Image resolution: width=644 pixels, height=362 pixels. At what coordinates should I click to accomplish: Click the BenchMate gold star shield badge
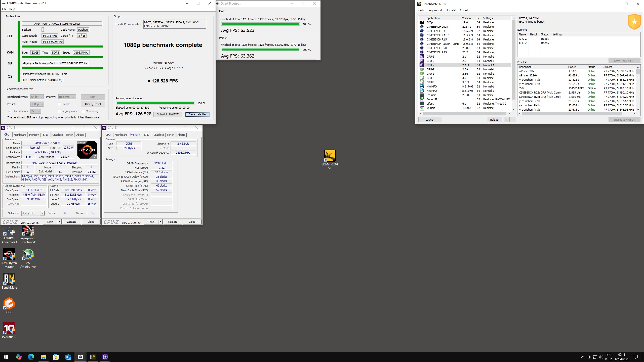click(634, 22)
